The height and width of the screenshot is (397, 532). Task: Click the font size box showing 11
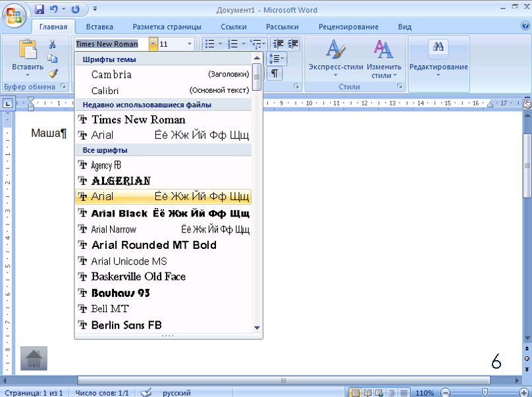(x=172, y=43)
